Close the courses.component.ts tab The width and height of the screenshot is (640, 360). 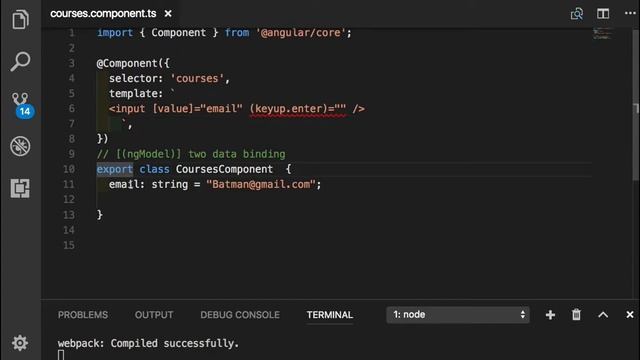168,13
